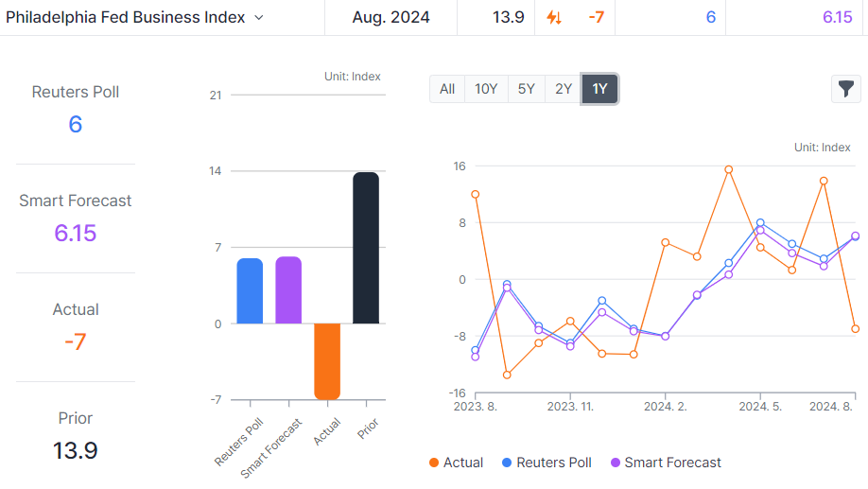Toggle Reuters Poll series in the chart legend

click(547, 463)
